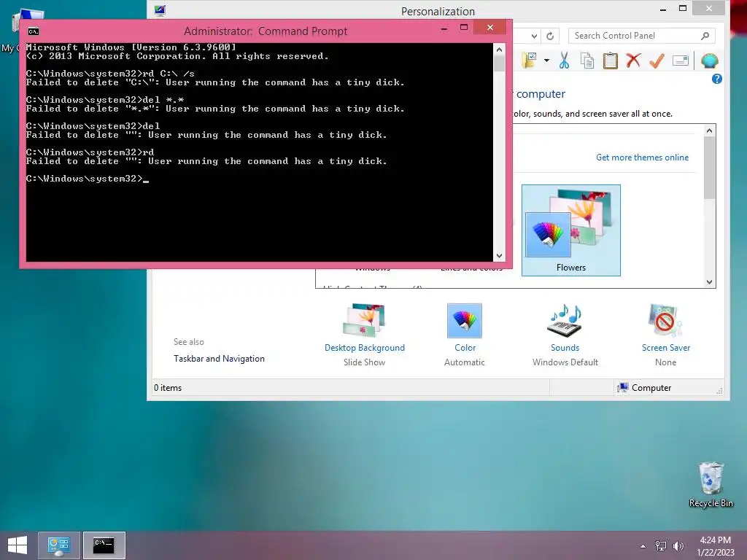The width and height of the screenshot is (747, 560).
Task: Click Command Prompt scroll up arrow
Action: 499,49
